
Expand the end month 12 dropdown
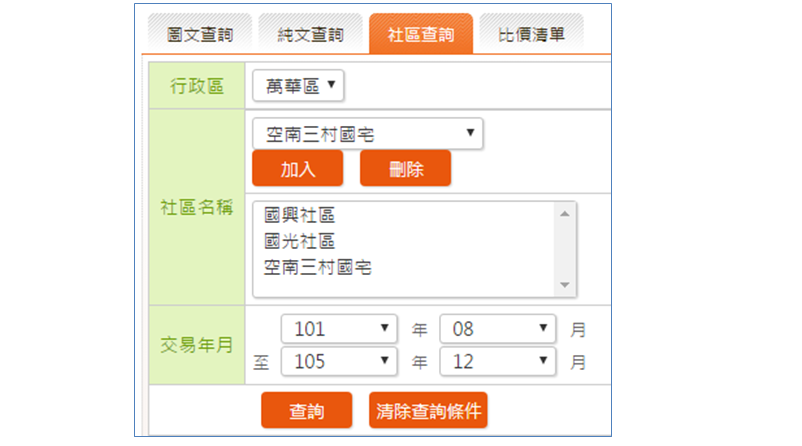click(x=497, y=361)
